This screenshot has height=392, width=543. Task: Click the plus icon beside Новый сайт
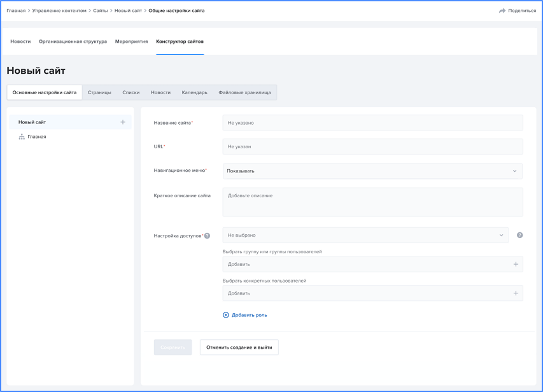(123, 122)
